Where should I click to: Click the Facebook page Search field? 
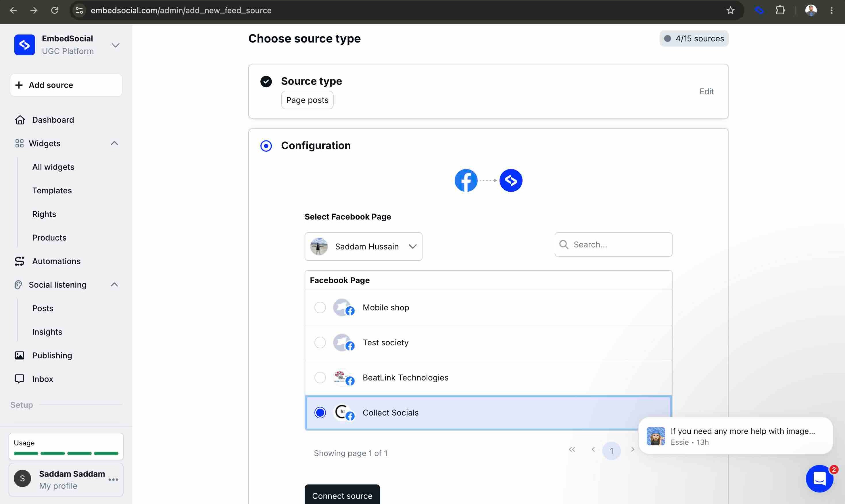pos(613,245)
